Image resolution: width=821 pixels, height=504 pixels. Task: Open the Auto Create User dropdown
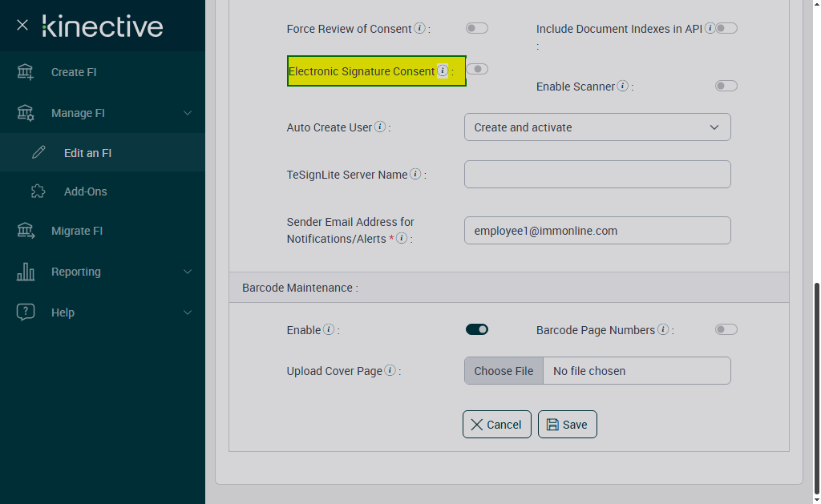(597, 127)
